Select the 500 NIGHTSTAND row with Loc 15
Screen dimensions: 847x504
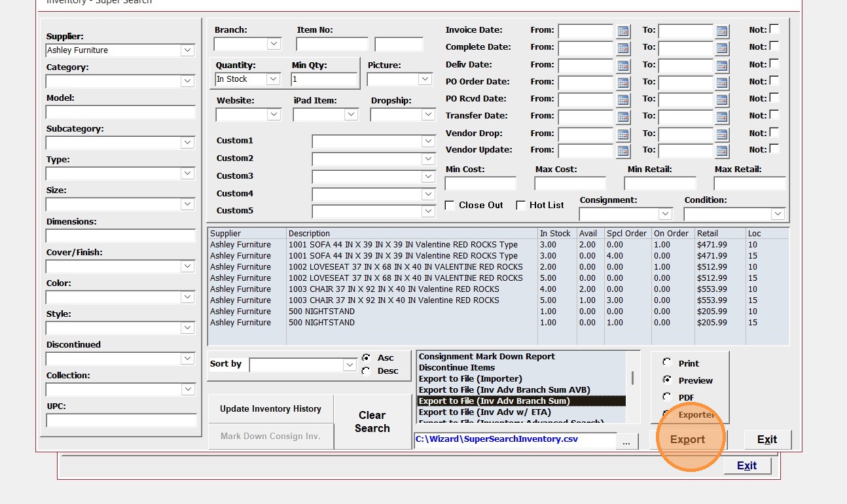tap(498, 323)
